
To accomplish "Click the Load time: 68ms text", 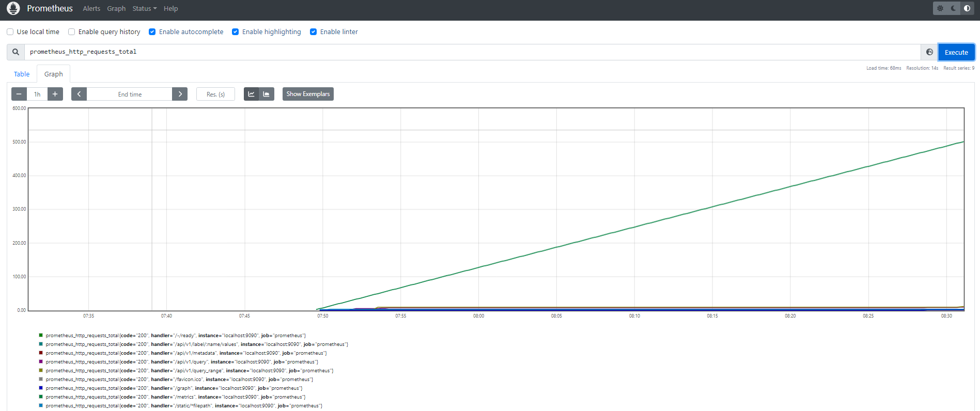I will tap(883, 68).
